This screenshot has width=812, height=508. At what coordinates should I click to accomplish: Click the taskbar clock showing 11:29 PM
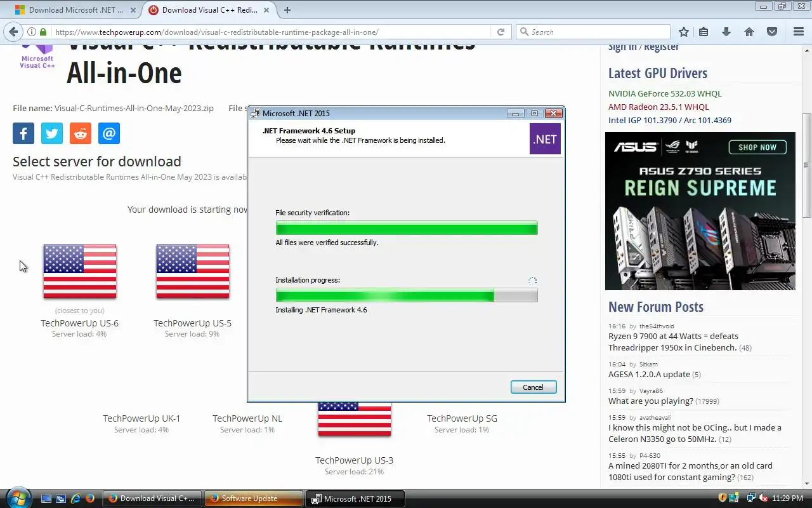tap(789, 498)
